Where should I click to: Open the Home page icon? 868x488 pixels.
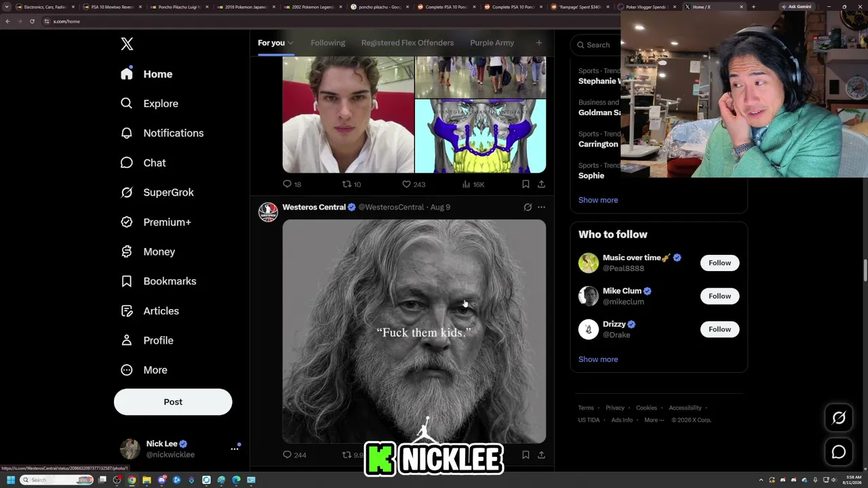click(127, 74)
